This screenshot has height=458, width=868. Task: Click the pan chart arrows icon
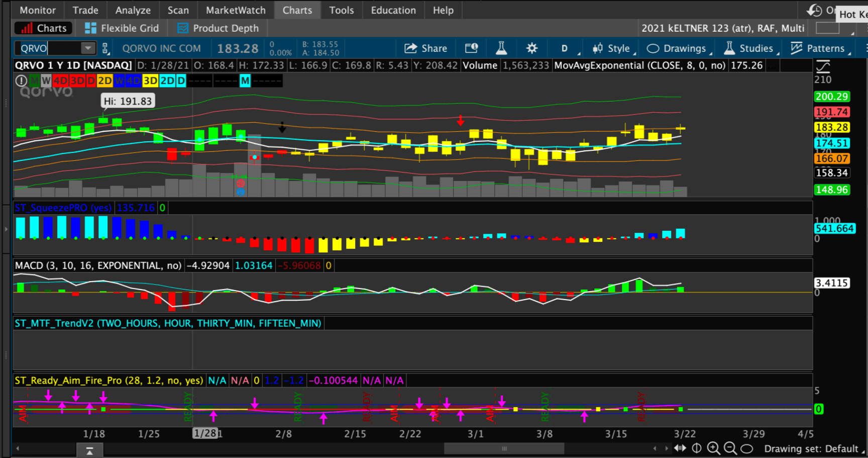pos(680,448)
